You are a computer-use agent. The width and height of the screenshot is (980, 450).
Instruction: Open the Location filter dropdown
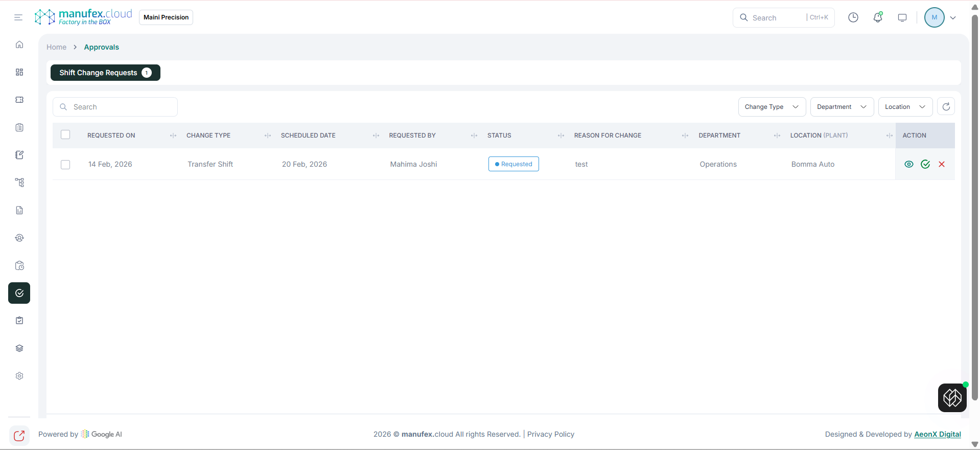[905, 107]
